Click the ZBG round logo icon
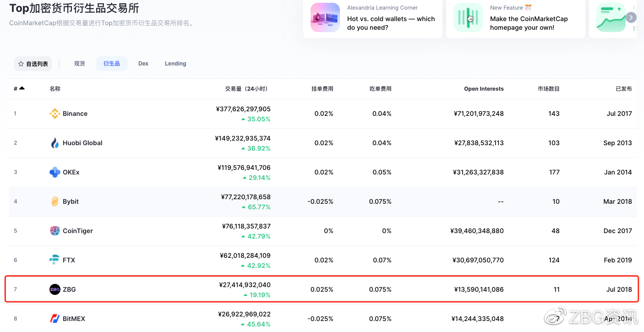This screenshot has height=332, width=644. 55,289
